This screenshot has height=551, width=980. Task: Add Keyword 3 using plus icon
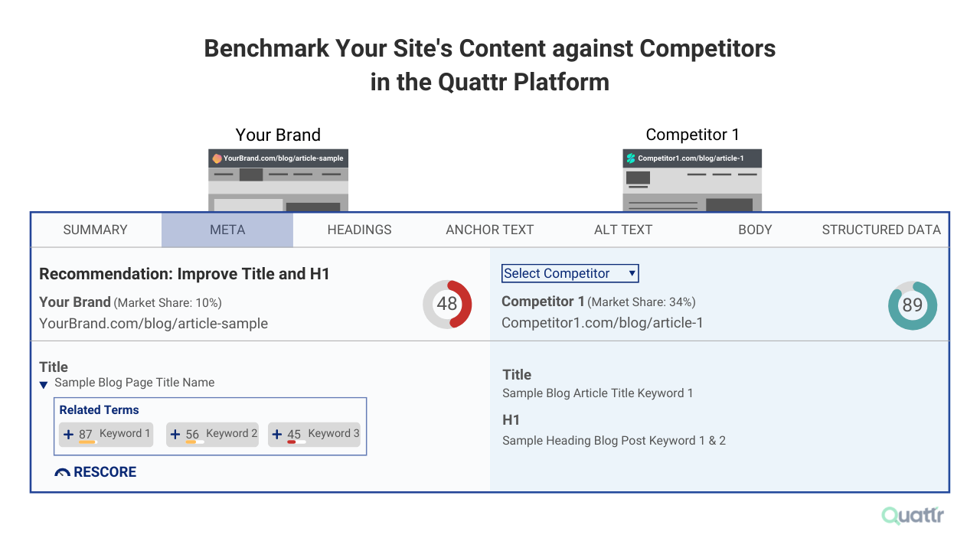point(277,435)
